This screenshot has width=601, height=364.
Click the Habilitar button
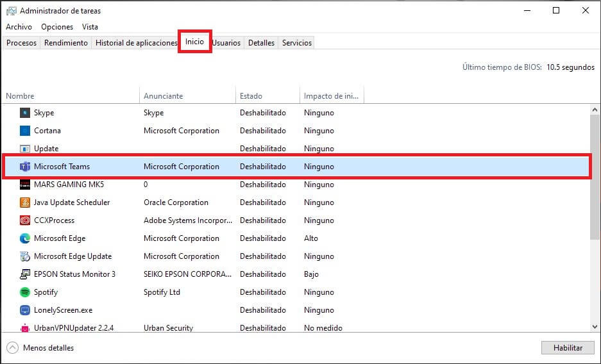(x=568, y=348)
